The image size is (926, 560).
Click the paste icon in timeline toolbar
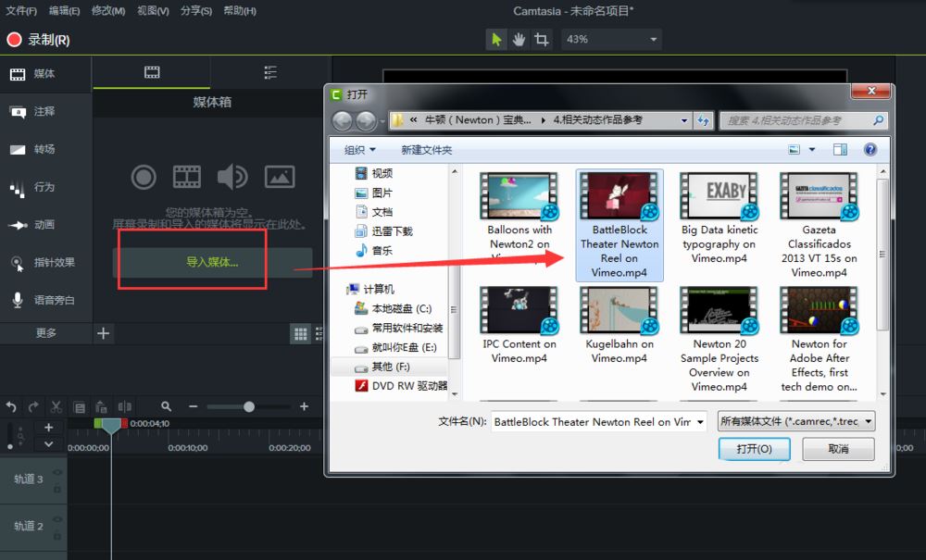pos(102,406)
